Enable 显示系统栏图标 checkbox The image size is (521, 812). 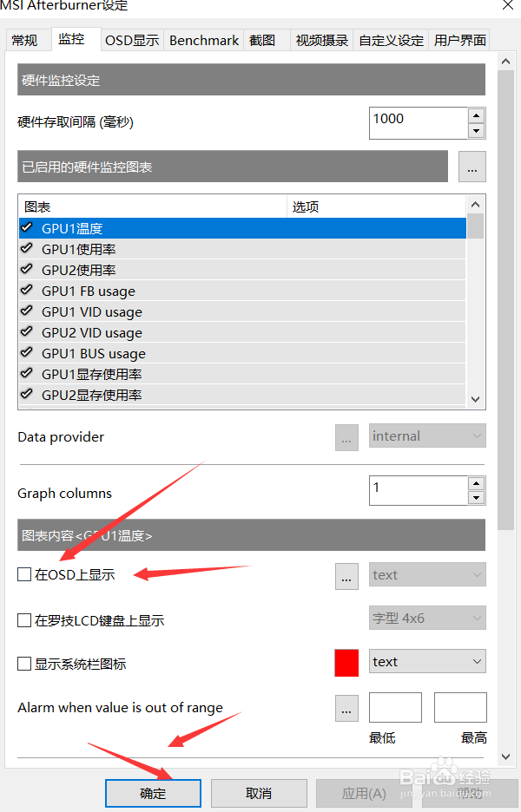(x=24, y=664)
